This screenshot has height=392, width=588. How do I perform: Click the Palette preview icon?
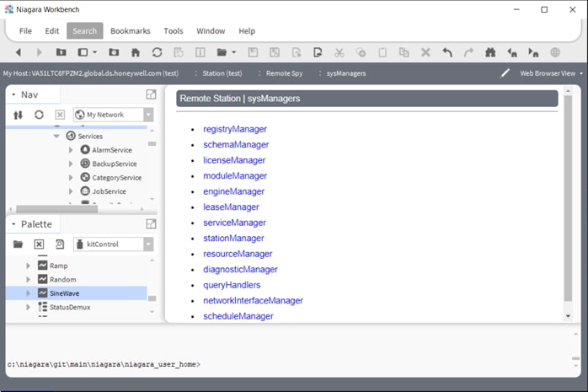click(60, 244)
